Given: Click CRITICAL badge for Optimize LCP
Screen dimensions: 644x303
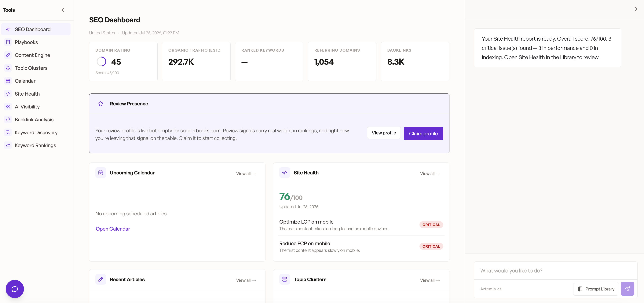Looking at the screenshot, I should [431, 225].
